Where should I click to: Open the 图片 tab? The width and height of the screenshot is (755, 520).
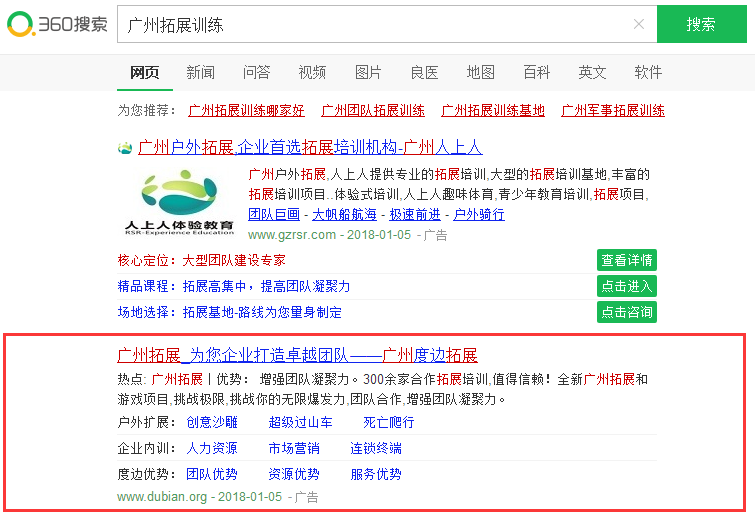tap(368, 73)
